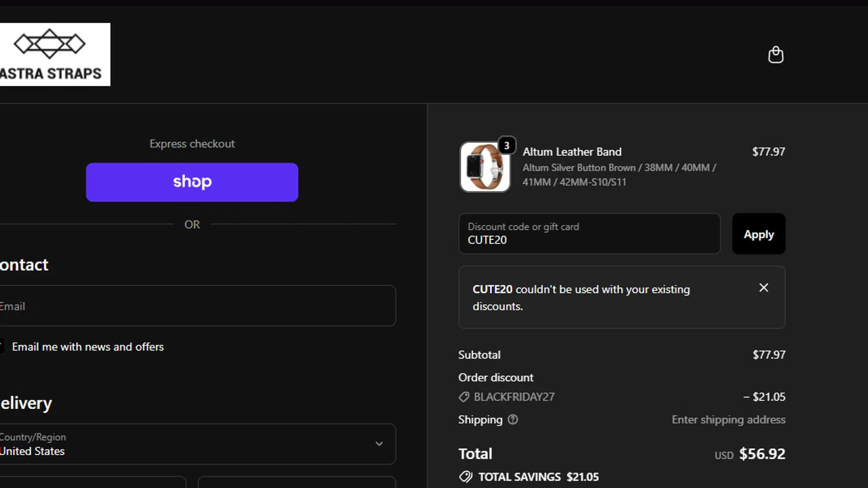868x488 pixels.
Task: Click the discount code input field
Action: (590, 234)
